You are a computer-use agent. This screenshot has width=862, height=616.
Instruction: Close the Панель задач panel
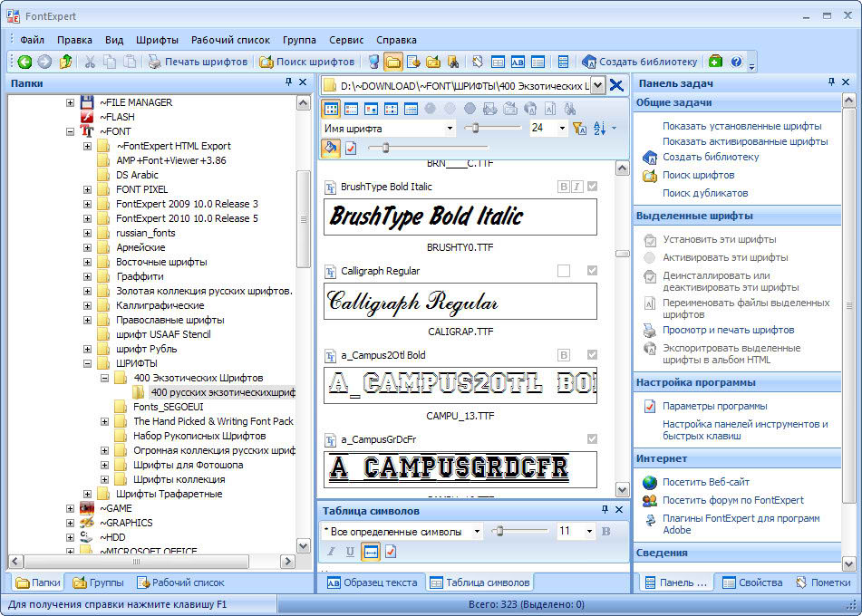point(846,82)
